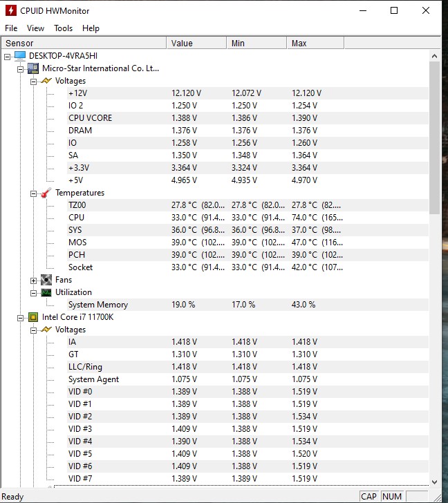
Task: Select the System Agent row
Action: click(248, 379)
